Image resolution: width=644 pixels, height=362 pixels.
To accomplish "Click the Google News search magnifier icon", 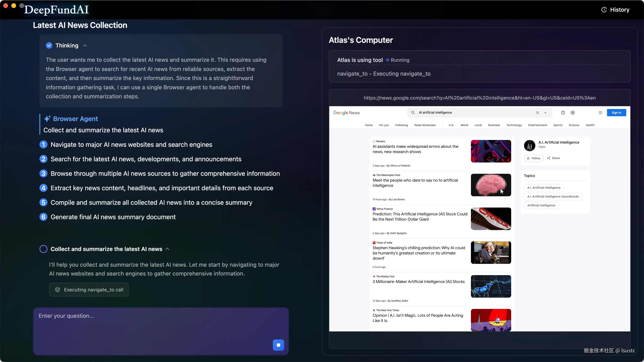I will 413,112.
